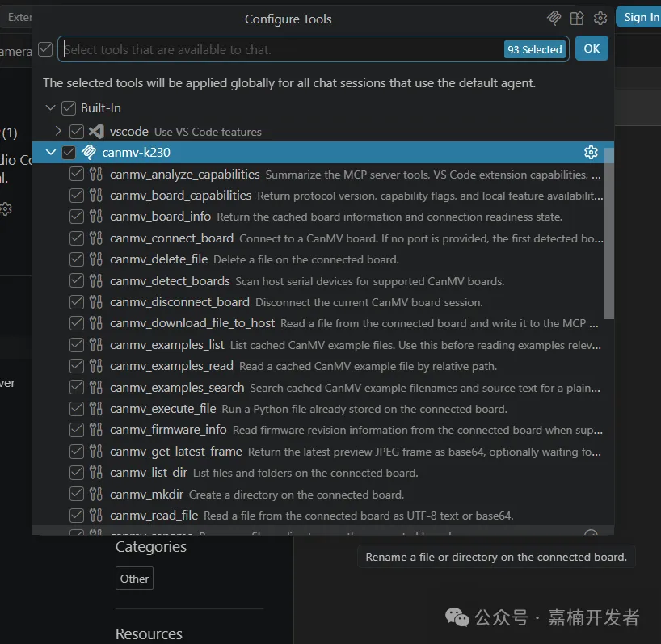
Task: Click tool icon next to canmv_mkdir
Action: [95, 494]
